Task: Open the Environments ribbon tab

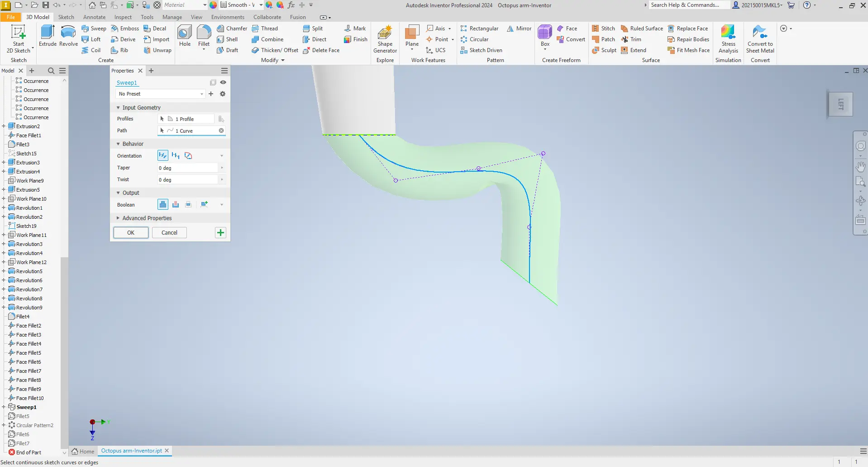Action: pyautogui.click(x=227, y=17)
